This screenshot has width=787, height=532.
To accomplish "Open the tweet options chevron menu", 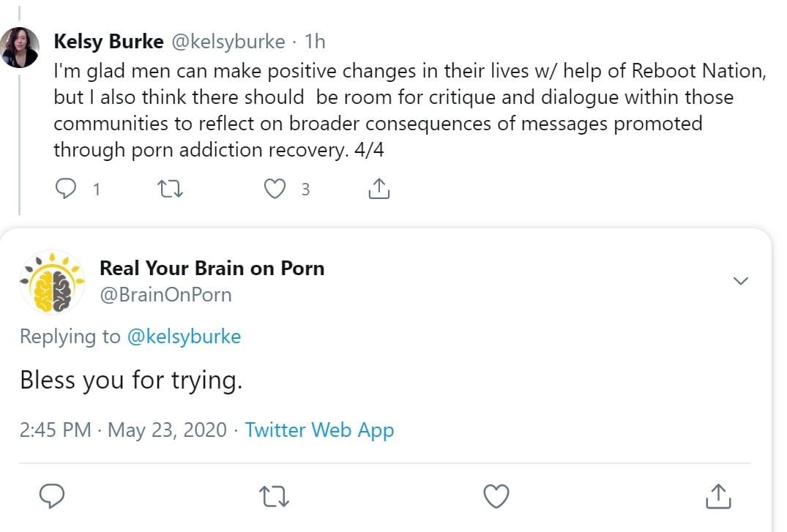I will pos(741,281).
